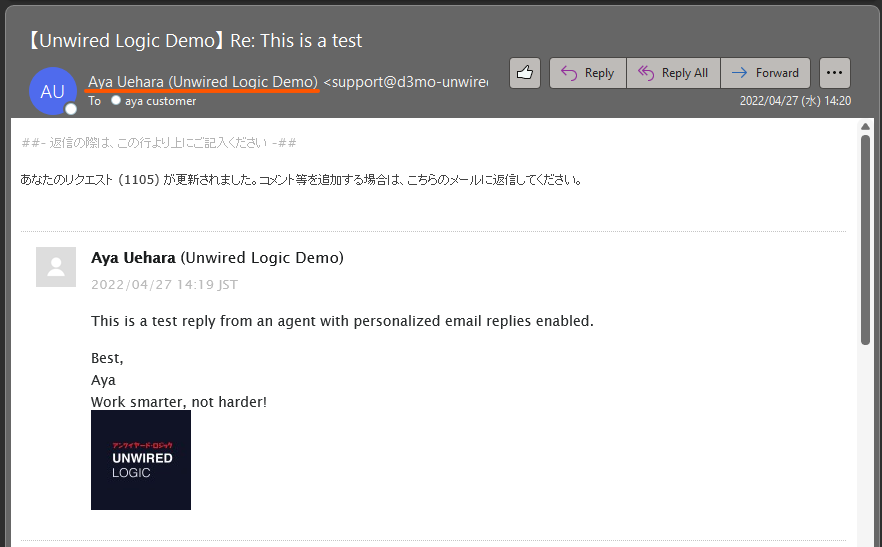Viewport: 882px width, 547px height.
Task: Click the bold Aya Uehara comment author name
Action: [133, 258]
